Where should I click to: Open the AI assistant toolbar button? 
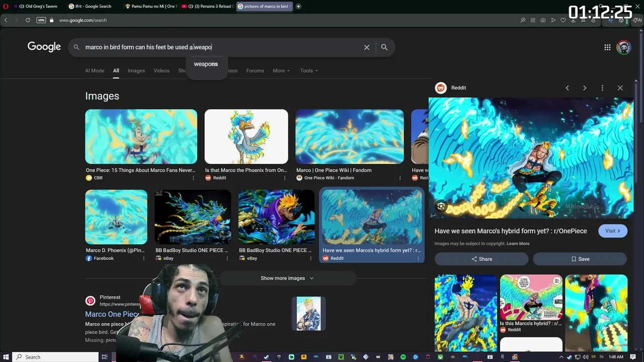(x=638, y=20)
